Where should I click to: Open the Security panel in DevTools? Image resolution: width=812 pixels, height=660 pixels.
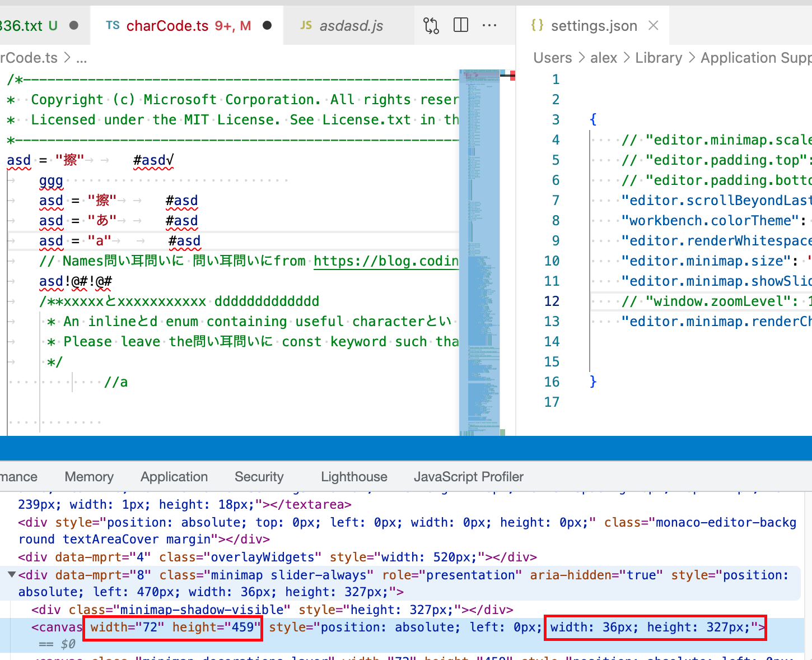pos(259,477)
